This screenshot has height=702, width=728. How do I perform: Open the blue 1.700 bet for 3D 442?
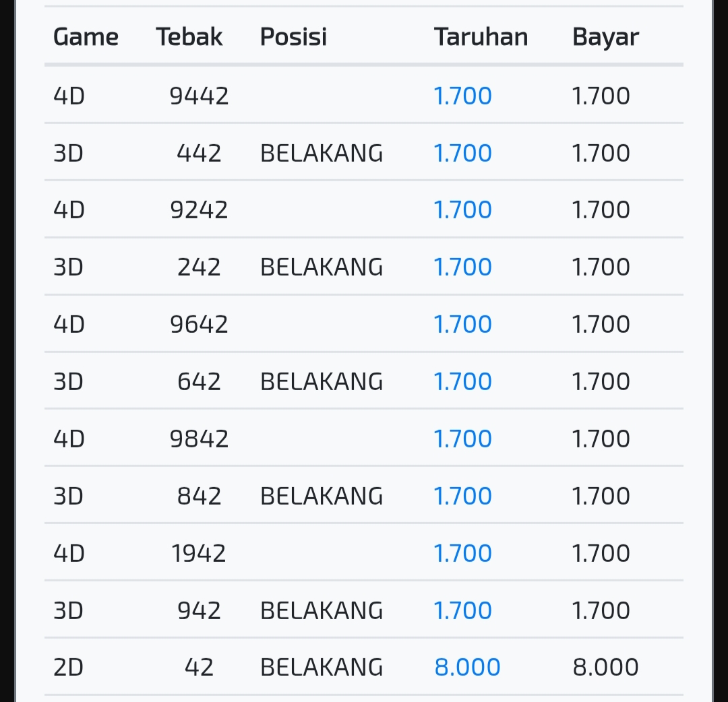click(x=463, y=154)
